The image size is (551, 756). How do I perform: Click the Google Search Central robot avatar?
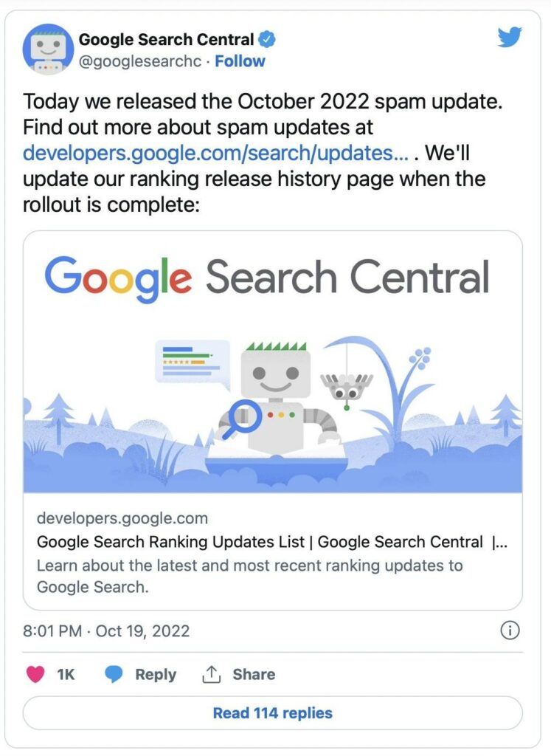[46, 47]
